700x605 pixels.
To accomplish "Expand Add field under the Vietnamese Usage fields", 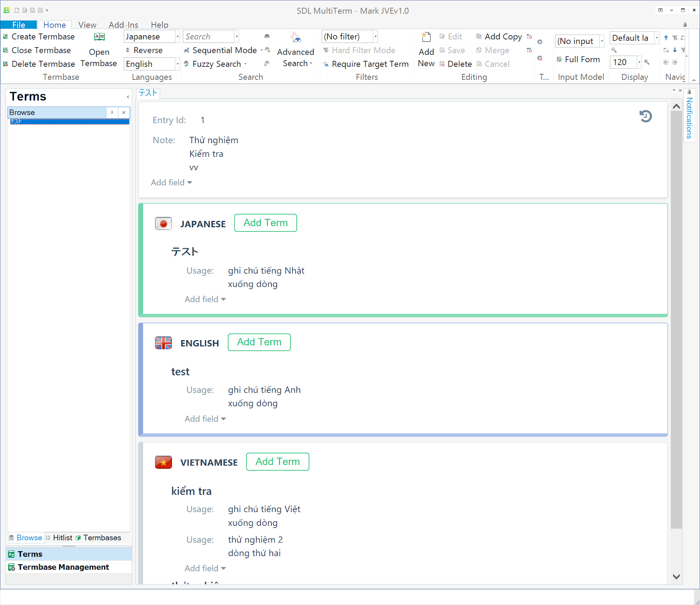I will 205,568.
